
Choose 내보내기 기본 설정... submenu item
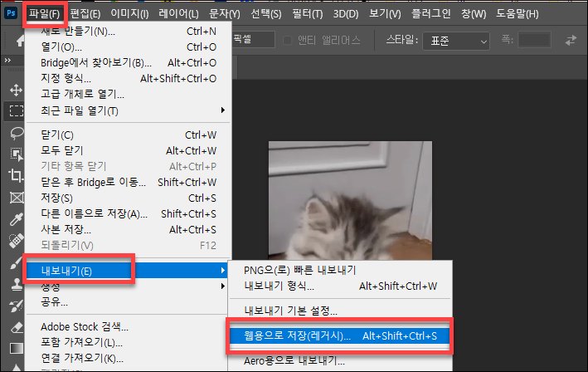[x=340, y=311]
